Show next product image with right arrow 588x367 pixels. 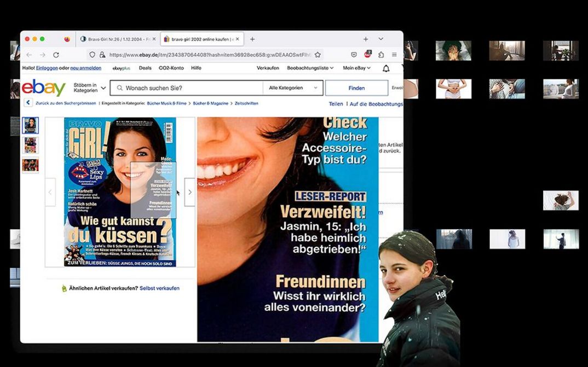point(190,193)
